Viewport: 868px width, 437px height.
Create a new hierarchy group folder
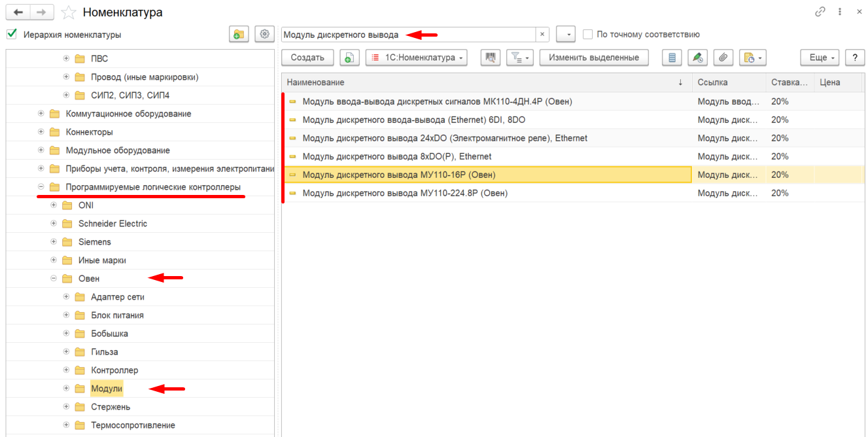pos(239,35)
